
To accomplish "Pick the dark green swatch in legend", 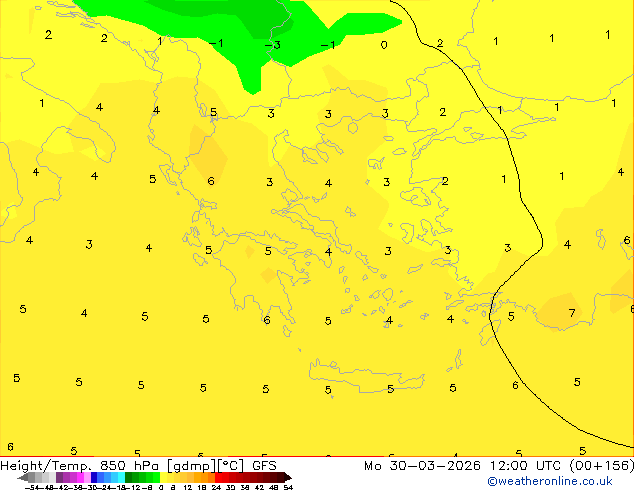I will click(x=128, y=477).
